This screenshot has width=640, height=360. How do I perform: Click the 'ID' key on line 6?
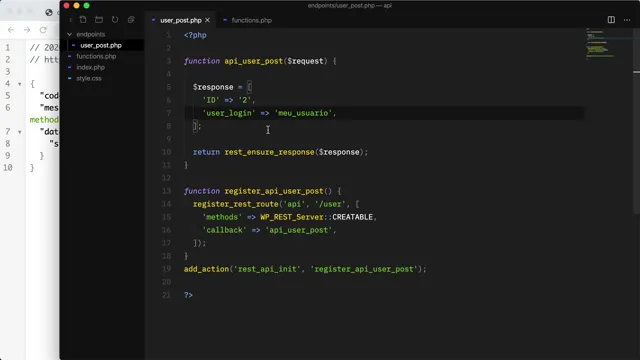point(211,100)
